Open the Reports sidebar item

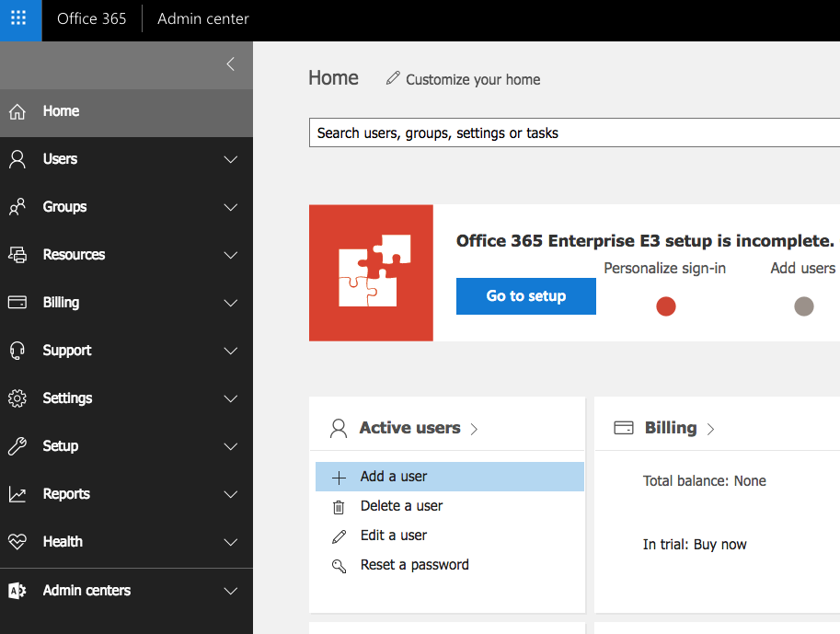[126, 494]
